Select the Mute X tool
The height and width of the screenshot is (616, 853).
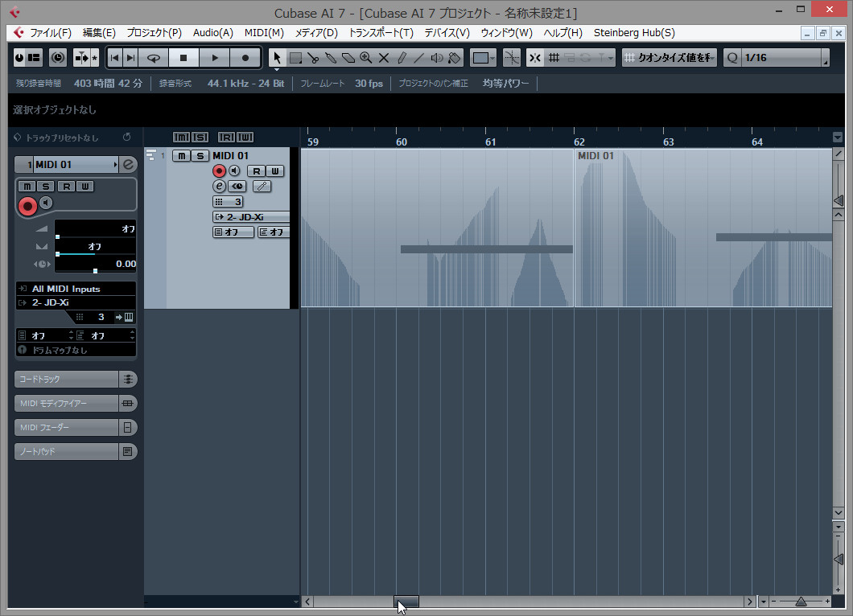[x=384, y=58]
